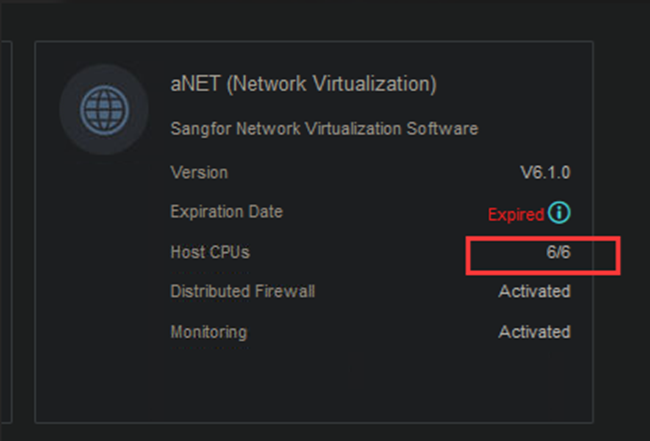
Task: Click Activated status for Distributed Firewall
Action: point(534,292)
